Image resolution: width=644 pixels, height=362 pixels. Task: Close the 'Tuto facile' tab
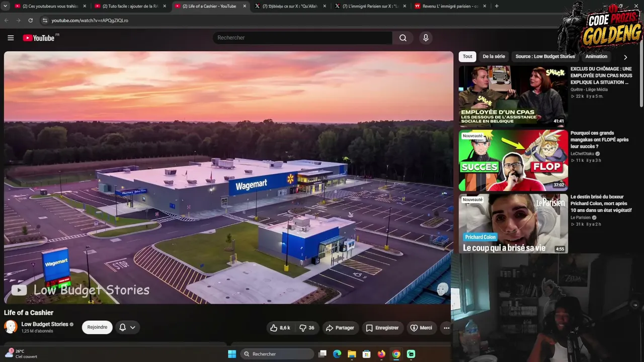pyautogui.click(x=165, y=6)
